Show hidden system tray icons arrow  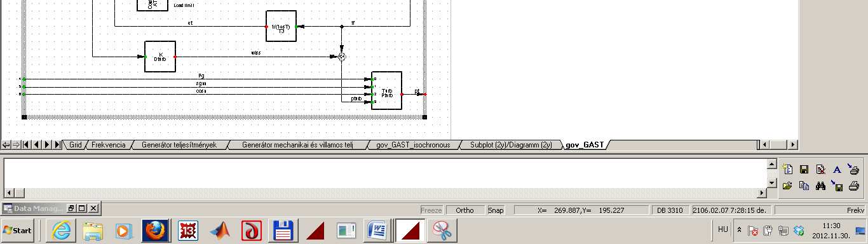[739, 229]
